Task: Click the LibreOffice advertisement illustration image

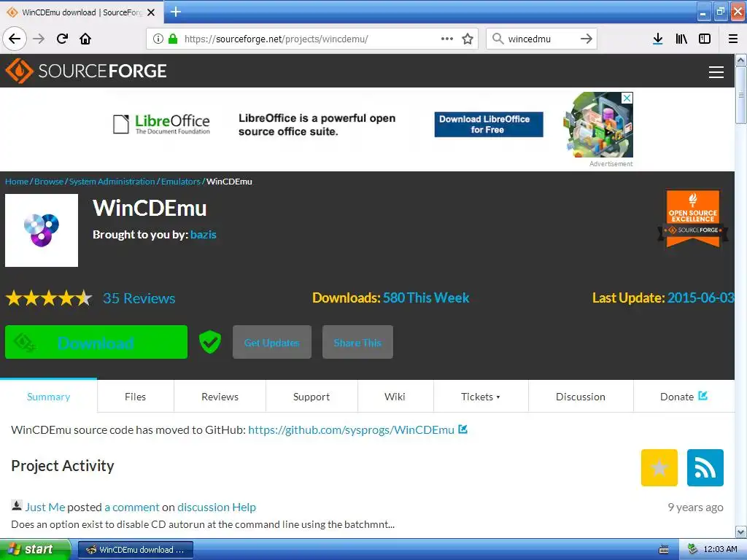Action: point(598,125)
